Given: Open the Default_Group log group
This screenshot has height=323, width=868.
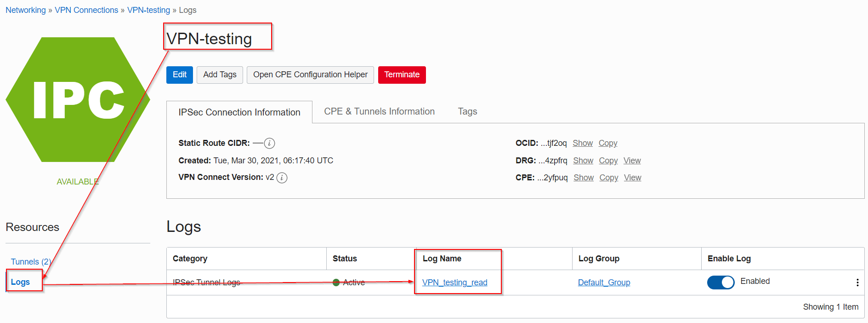Looking at the screenshot, I should pos(604,283).
